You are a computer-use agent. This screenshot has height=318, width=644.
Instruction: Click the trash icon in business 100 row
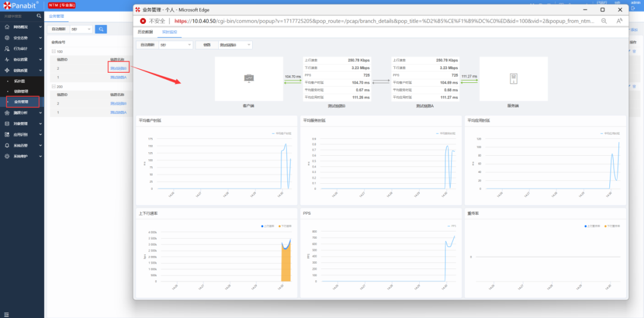pos(634,51)
